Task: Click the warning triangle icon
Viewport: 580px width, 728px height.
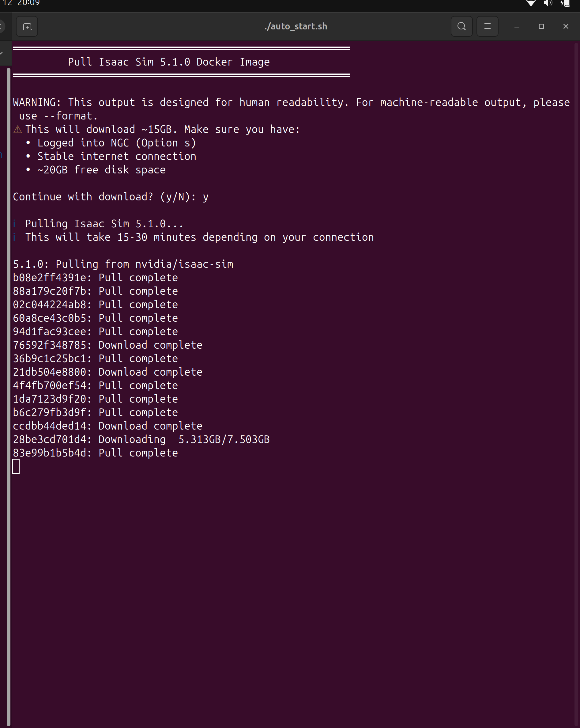Action: coord(17,129)
